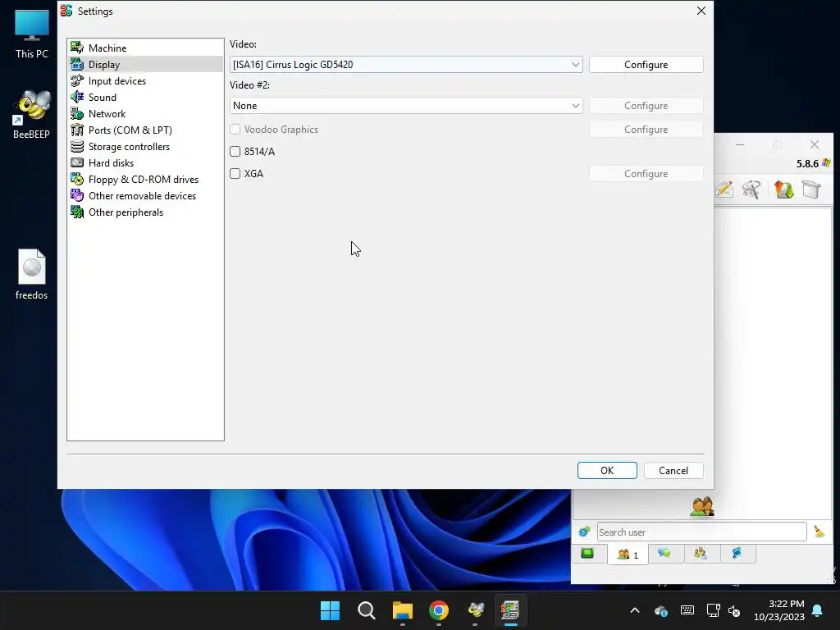Switch to BeeBEEP blue flag tab
This screenshot has height=630, width=840.
[737, 554]
